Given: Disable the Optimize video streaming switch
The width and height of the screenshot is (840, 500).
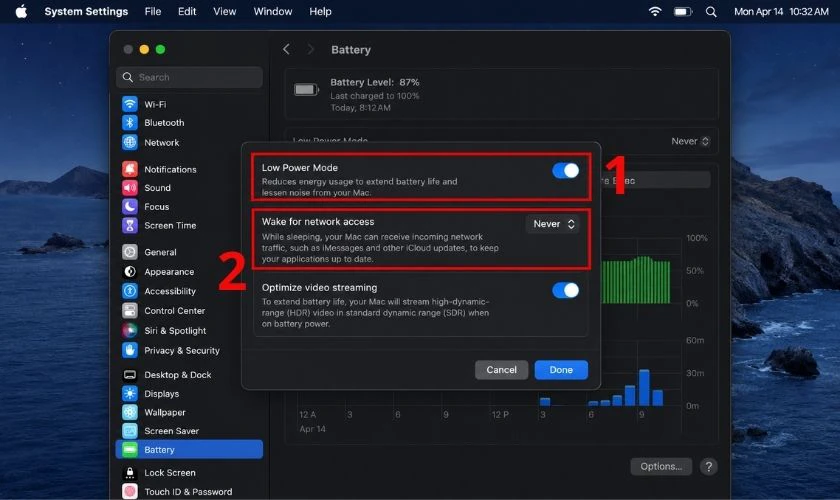Looking at the screenshot, I should point(566,290).
